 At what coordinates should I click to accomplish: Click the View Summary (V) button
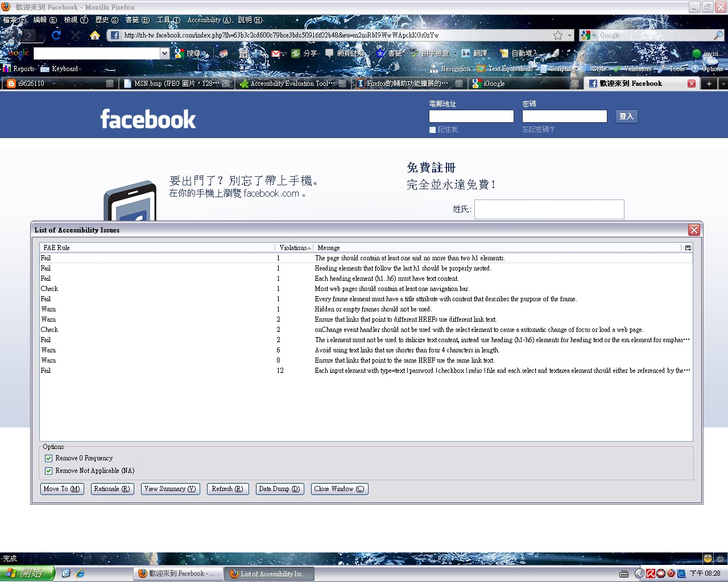(x=170, y=489)
